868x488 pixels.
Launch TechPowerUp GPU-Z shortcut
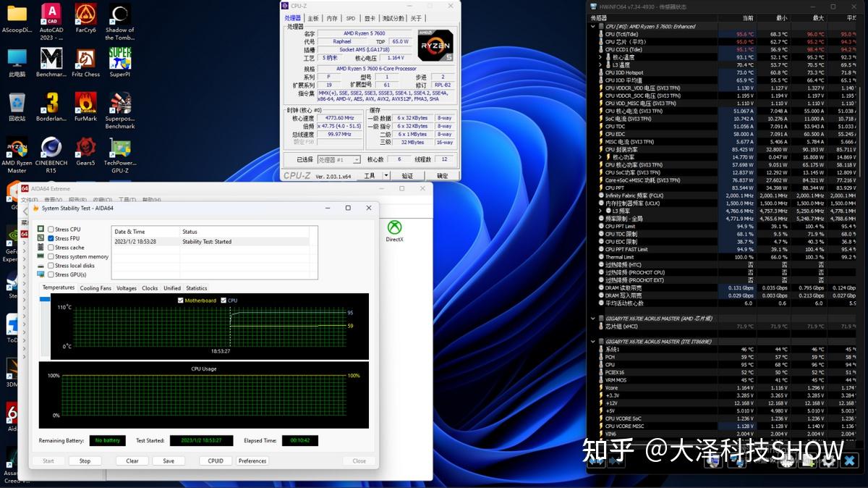[x=120, y=155]
